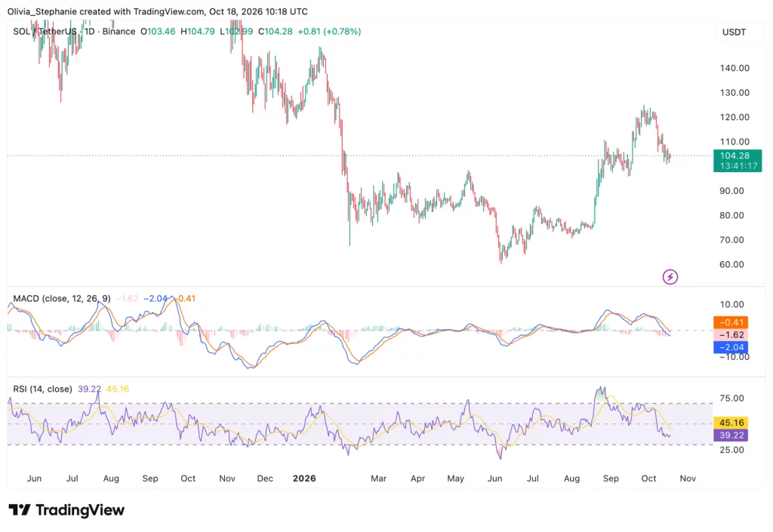
Task: Click the close value C104.28
Action: [x=275, y=32]
